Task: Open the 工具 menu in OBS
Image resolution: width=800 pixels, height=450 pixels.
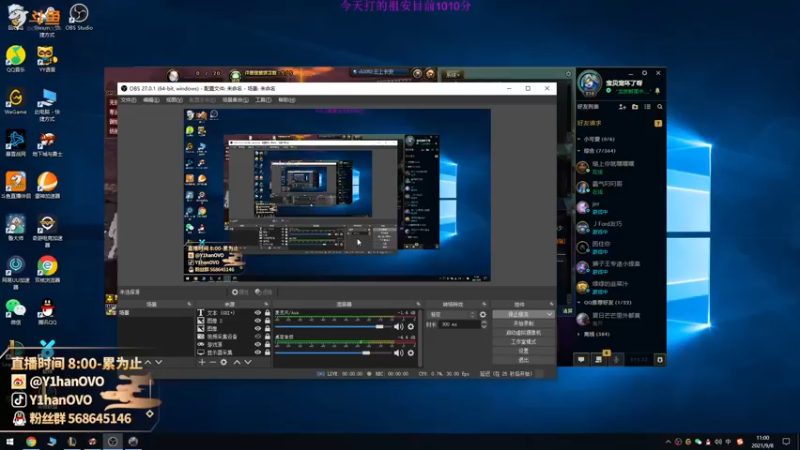Action: pos(263,100)
